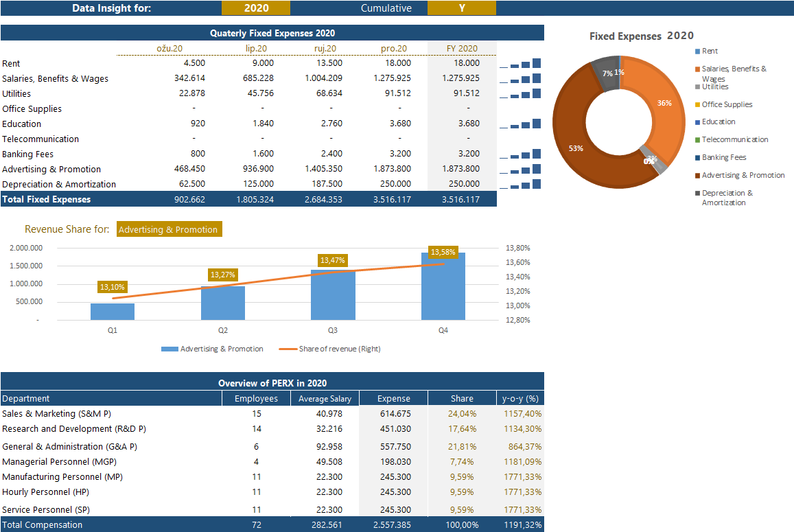Select the Salaries, Benefits & Wages sparkline
794x532 pixels.
[521, 79]
